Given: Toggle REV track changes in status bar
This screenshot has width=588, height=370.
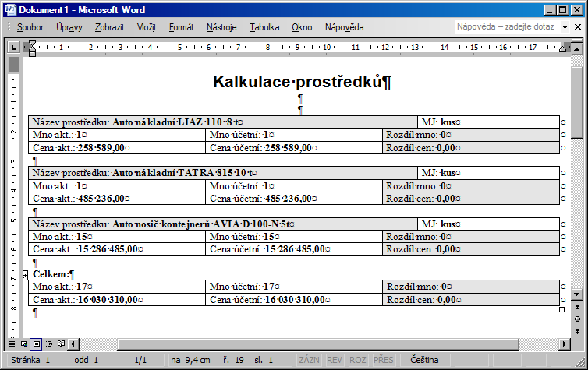Looking at the screenshot, I should 334,360.
